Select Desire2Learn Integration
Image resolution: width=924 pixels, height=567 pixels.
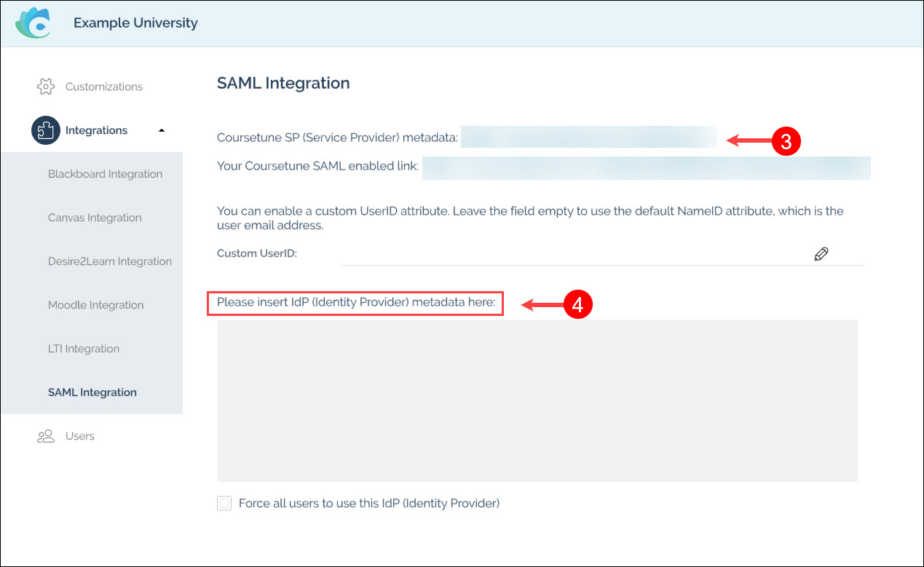click(x=110, y=261)
